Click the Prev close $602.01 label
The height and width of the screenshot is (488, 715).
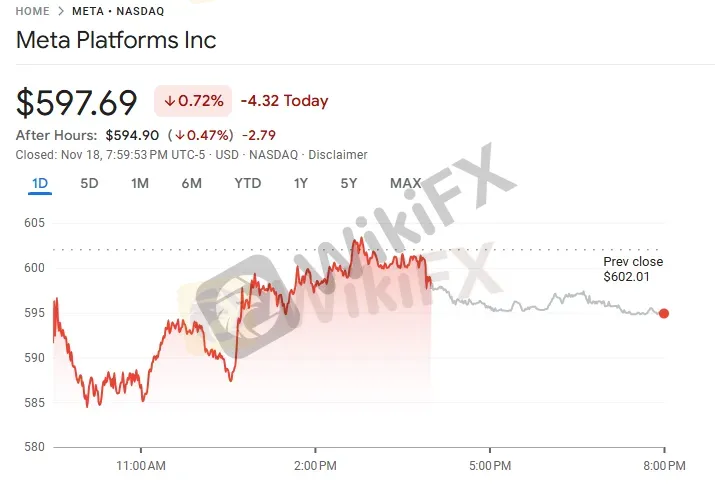[632, 269]
